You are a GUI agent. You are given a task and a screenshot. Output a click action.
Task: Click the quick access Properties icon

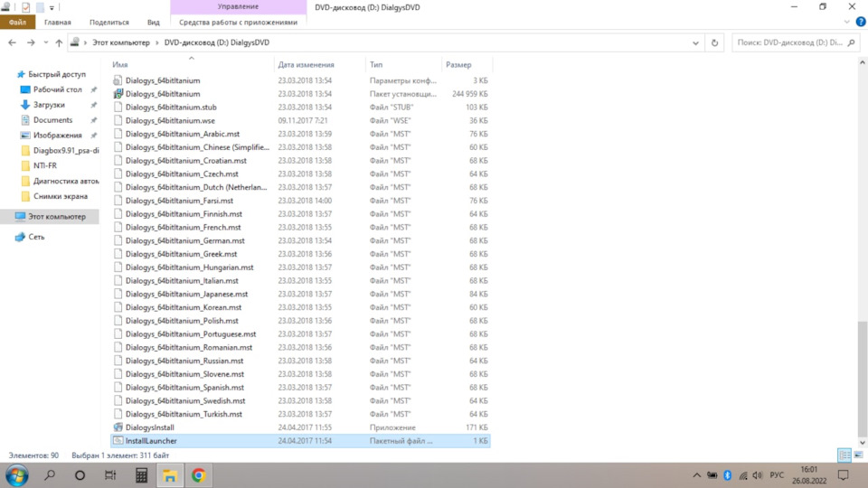point(25,7)
